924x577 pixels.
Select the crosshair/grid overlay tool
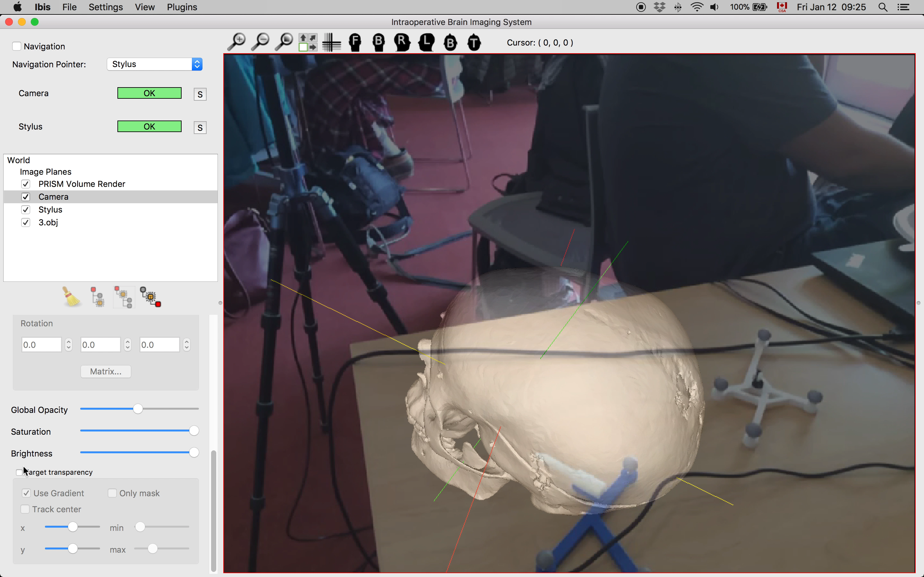pyautogui.click(x=331, y=42)
